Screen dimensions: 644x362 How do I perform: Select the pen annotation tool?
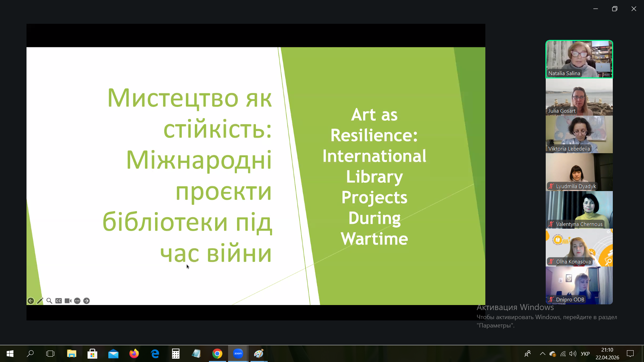click(40, 301)
